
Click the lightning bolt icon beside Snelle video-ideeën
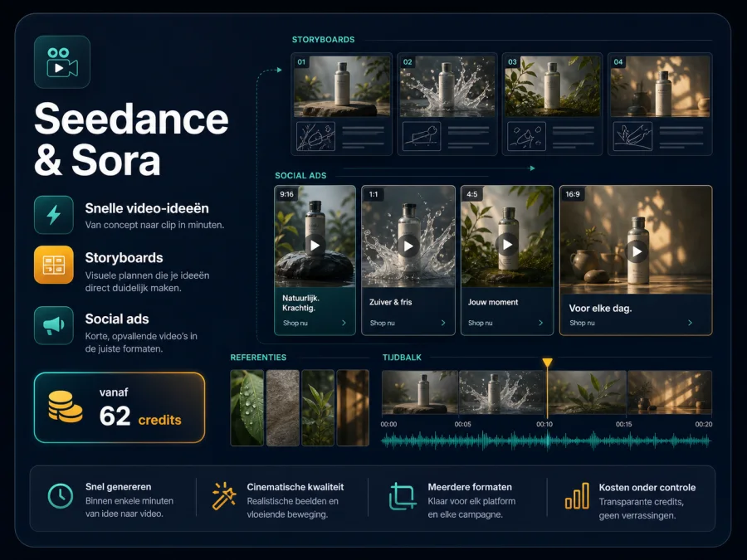54,215
